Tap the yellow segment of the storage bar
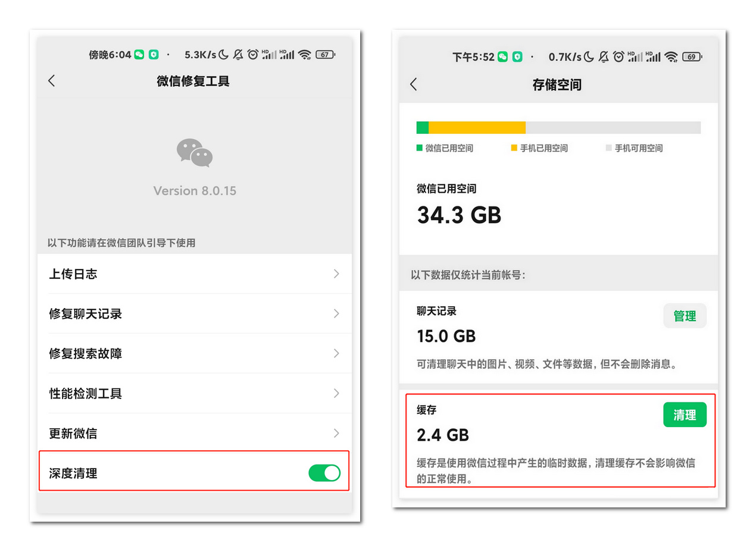 477,127
